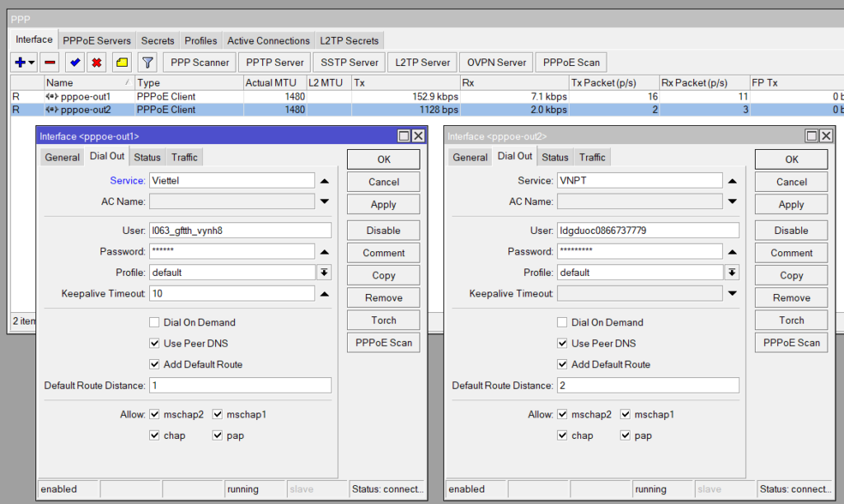Expand Keepalive Timeout field in pppoe-out2

732,294
